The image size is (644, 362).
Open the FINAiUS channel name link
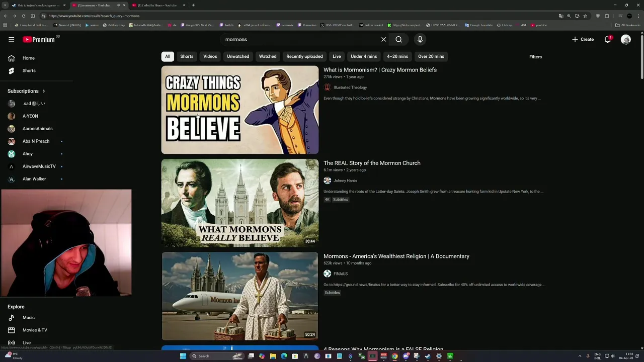coord(341,274)
